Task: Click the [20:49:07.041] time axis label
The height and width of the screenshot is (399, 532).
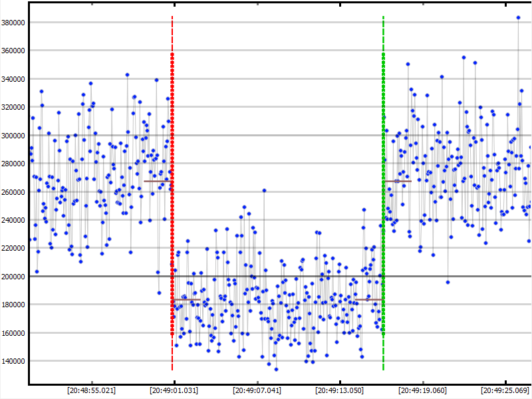Action: (256, 390)
